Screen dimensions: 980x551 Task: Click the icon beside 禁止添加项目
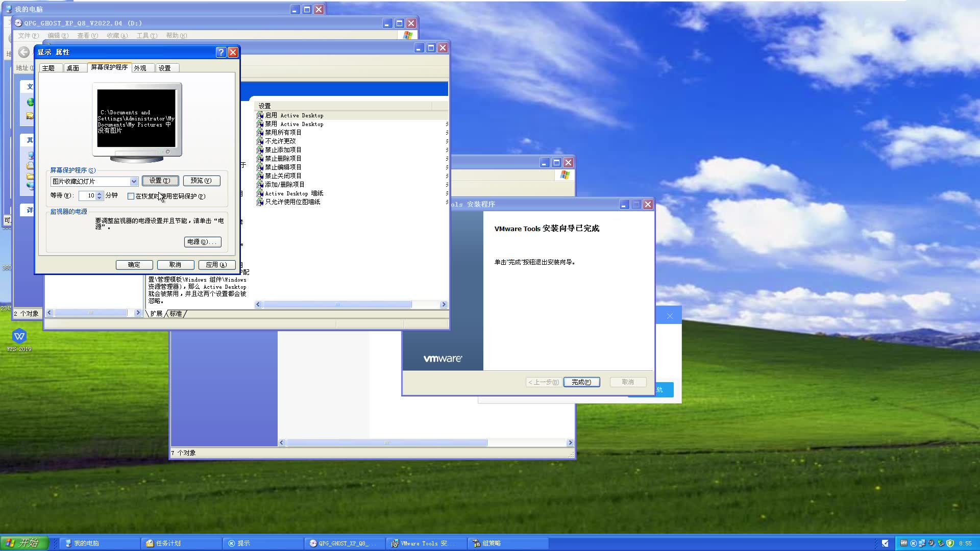point(260,150)
